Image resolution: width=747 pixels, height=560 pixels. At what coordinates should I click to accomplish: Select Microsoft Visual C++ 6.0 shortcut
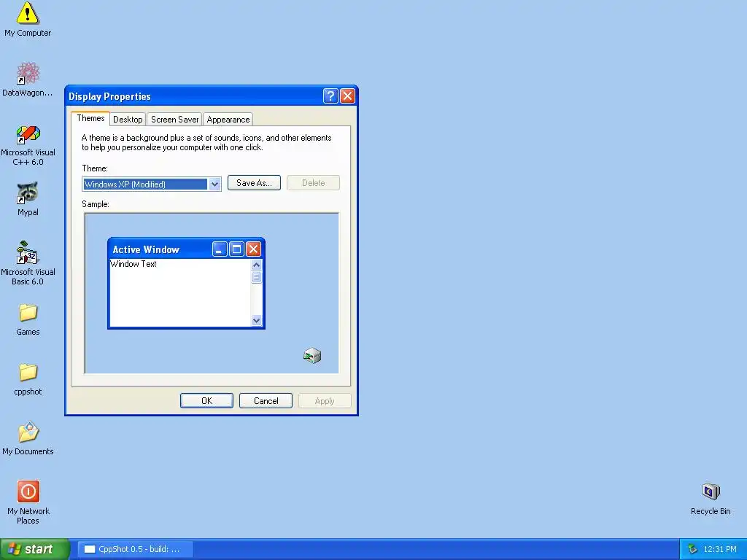point(28,145)
